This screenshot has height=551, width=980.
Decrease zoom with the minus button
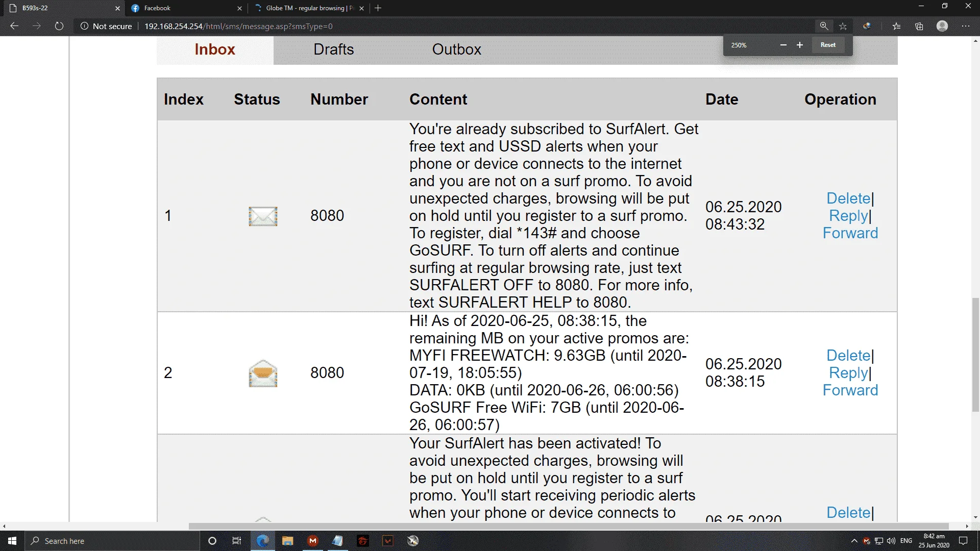pos(783,45)
